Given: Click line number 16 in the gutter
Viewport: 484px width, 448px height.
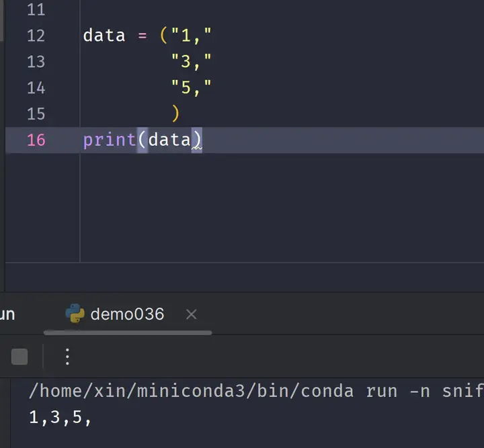Looking at the screenshot, I should point(36,140).
